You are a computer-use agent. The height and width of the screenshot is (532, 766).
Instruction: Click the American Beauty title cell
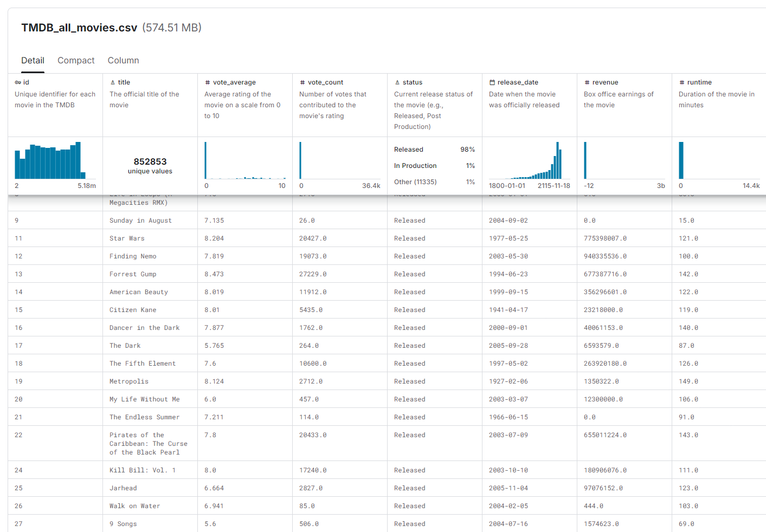click(x=139, y=292)
